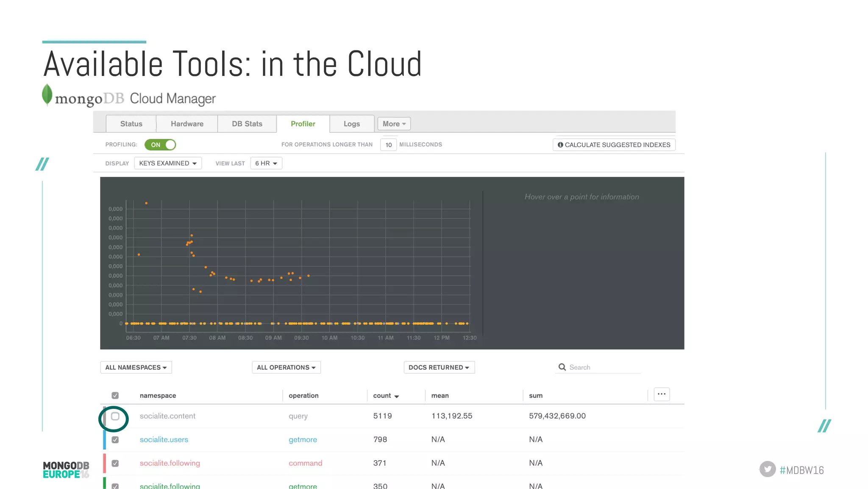
Task: Sort by the operation column header
Action: 303,396
